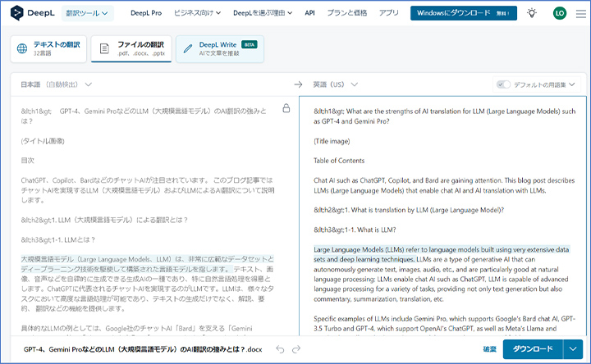Open the target language 英語 (US) dropdown
This screenshot has height=364, width=591.
pyautogui.click(x=336, y=84)
